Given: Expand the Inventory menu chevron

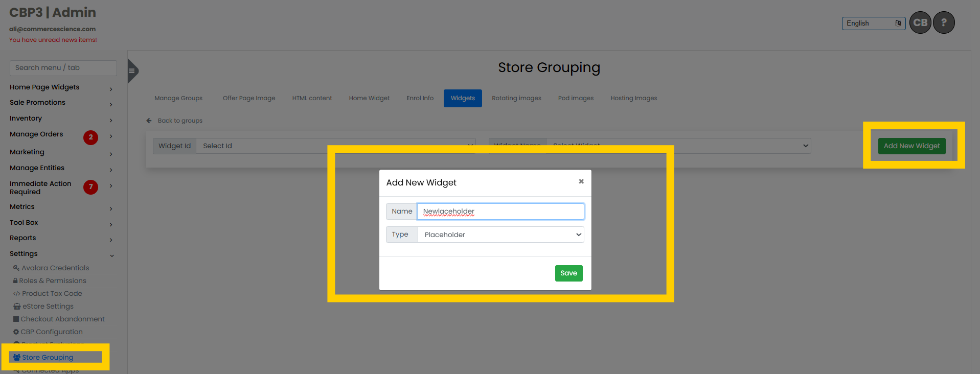Looking at the screenshot, I should 111,121.
